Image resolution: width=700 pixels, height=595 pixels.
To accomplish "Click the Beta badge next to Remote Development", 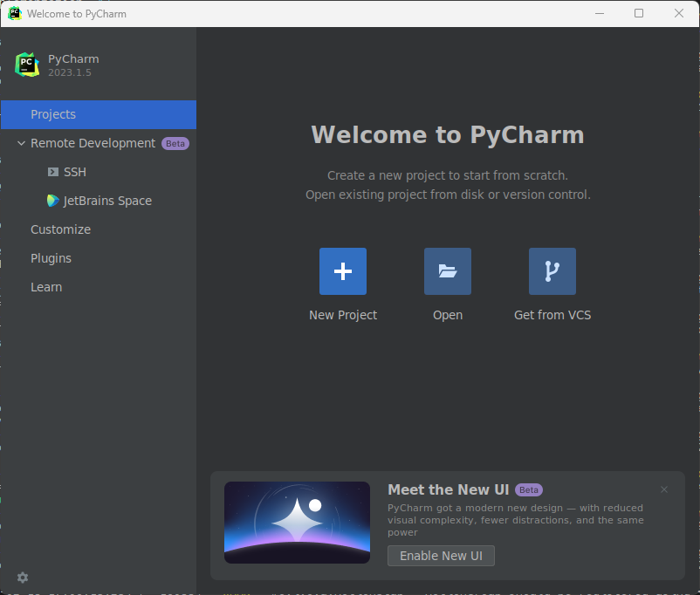I will [x=175, y=144].
